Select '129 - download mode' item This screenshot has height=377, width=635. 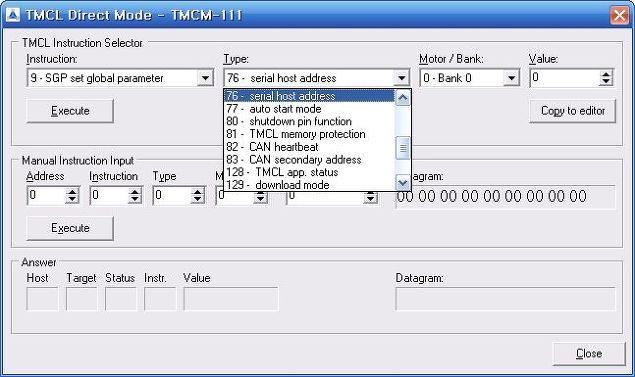[x=309, y=185]
